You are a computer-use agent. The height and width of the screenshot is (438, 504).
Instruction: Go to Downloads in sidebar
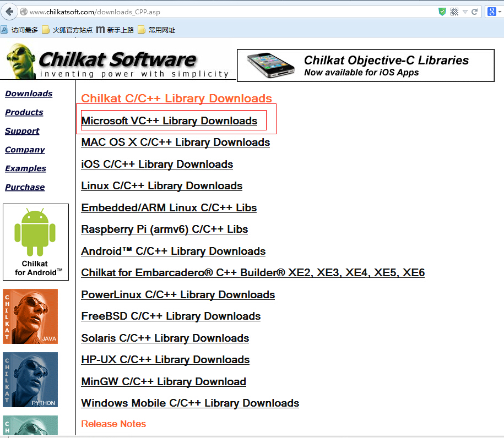point(29,94)
